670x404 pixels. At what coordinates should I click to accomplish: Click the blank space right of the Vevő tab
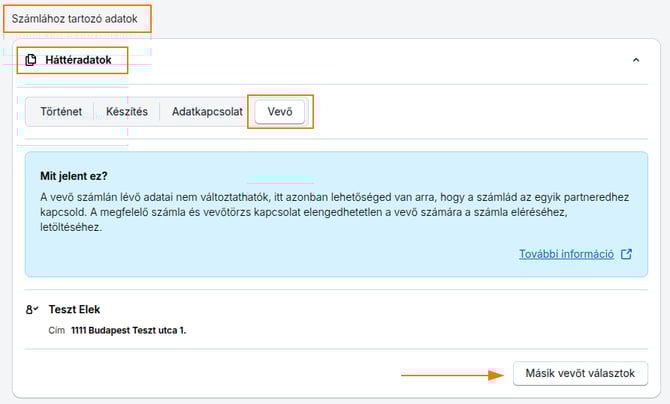(x=480, y=112)
